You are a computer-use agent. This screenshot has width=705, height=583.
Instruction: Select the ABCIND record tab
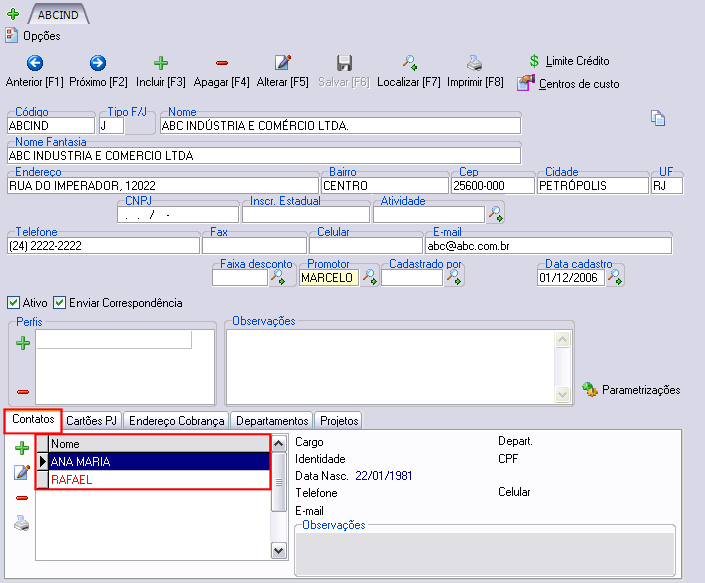tap(58, 15)
